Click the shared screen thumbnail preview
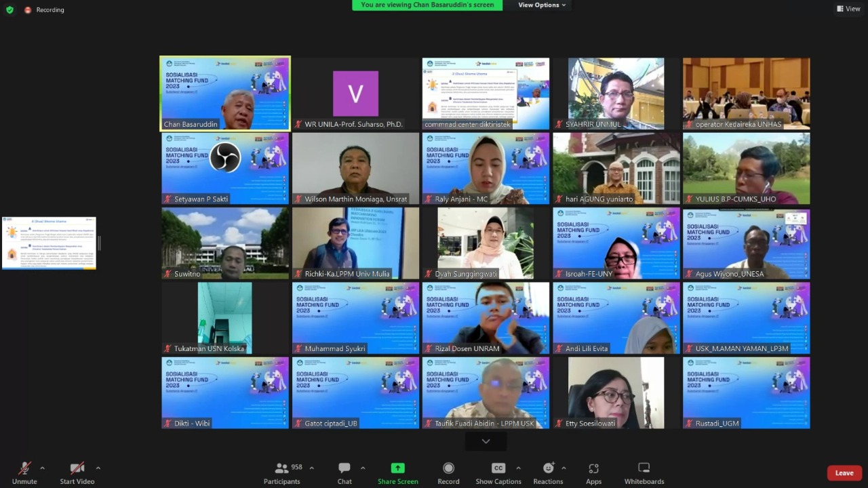 (x=49, y=243)
